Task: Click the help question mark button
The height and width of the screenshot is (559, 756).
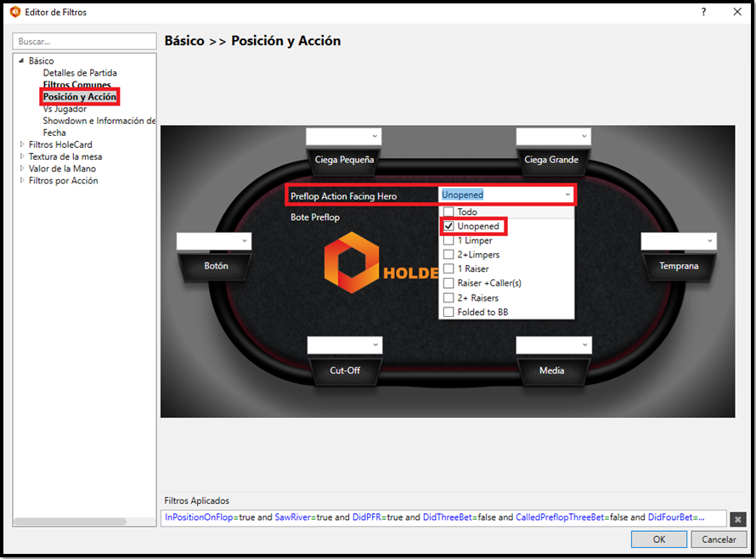Action: tap(703, 12)
